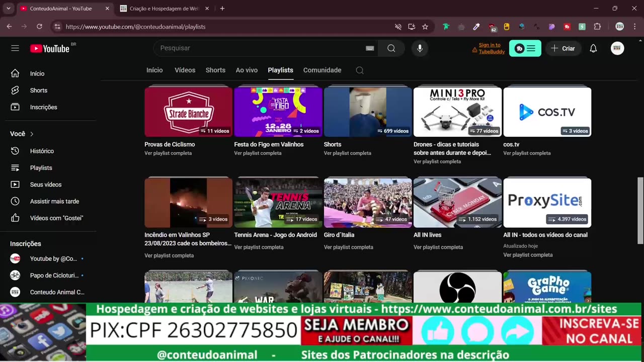Switch to the Shorts channel tab
The width and height of the screenshot is (644, 362).
[215, 70]
